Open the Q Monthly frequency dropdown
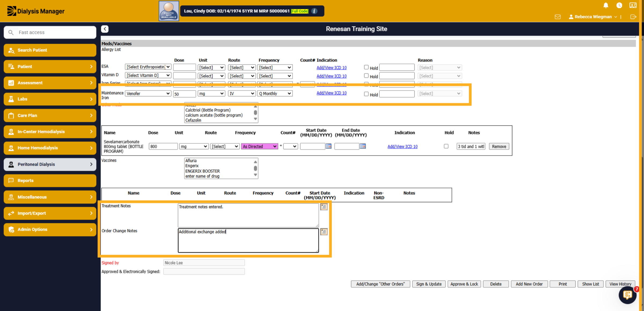Image resolution: width=644 pixels, height=311 pixels. click(x=275, y=93)
